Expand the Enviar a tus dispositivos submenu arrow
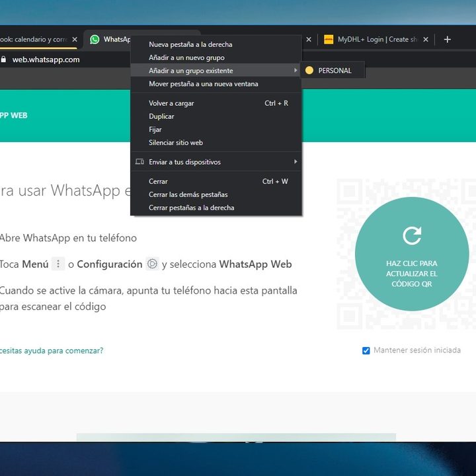476x476 pixels. coord(296,162)
